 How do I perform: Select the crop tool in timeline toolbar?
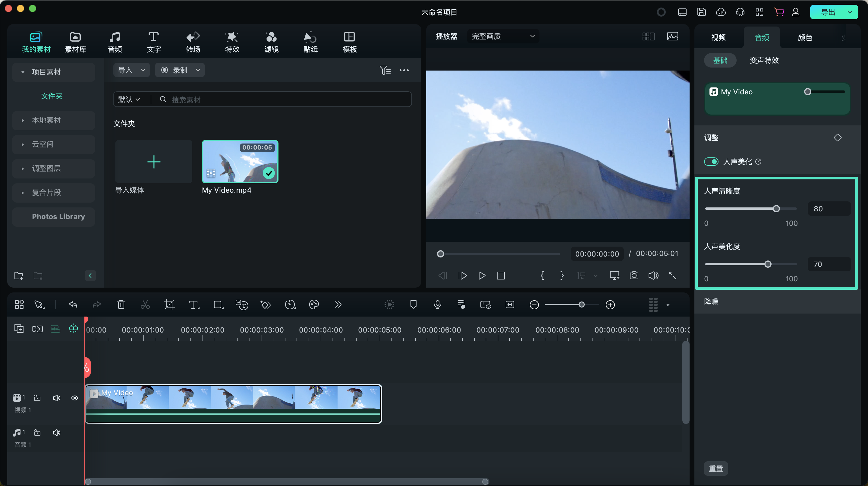[169, 305]
